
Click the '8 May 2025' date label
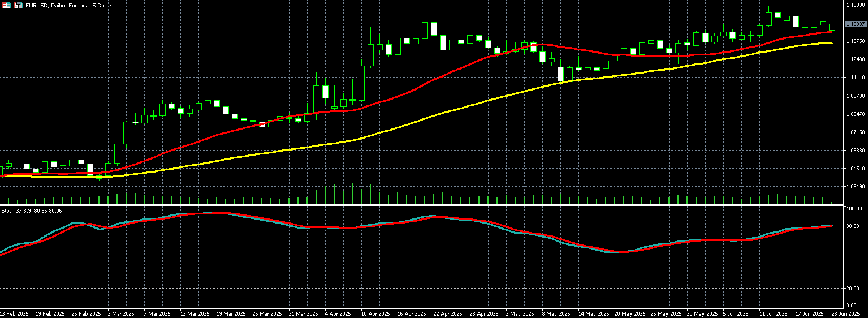(556, 313)
